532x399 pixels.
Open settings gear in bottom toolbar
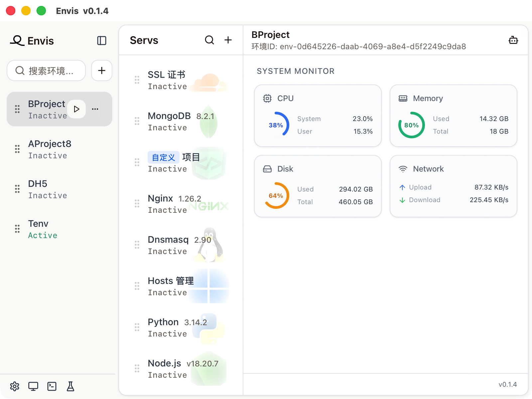tap(15, 386)
